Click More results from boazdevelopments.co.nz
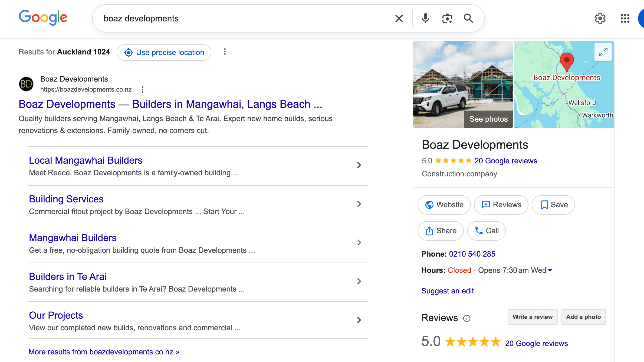Image resolution: width=644 pixels, height=362 pixels. click(x=104, y=352)
